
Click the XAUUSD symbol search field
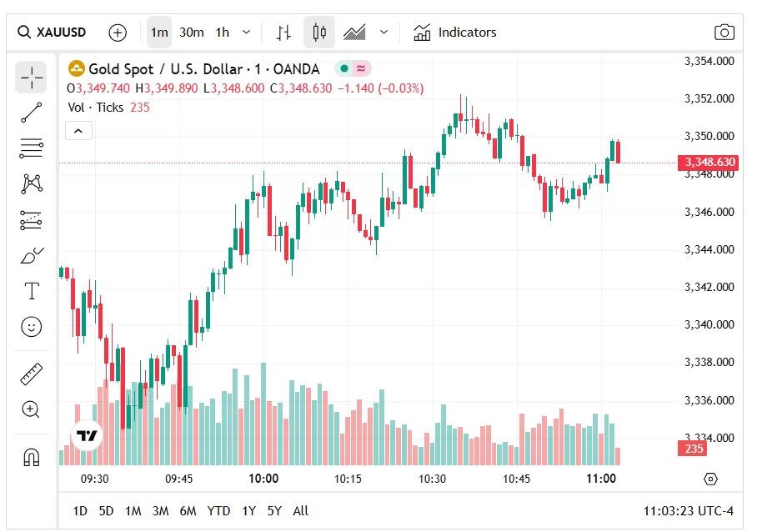(53, 33)
